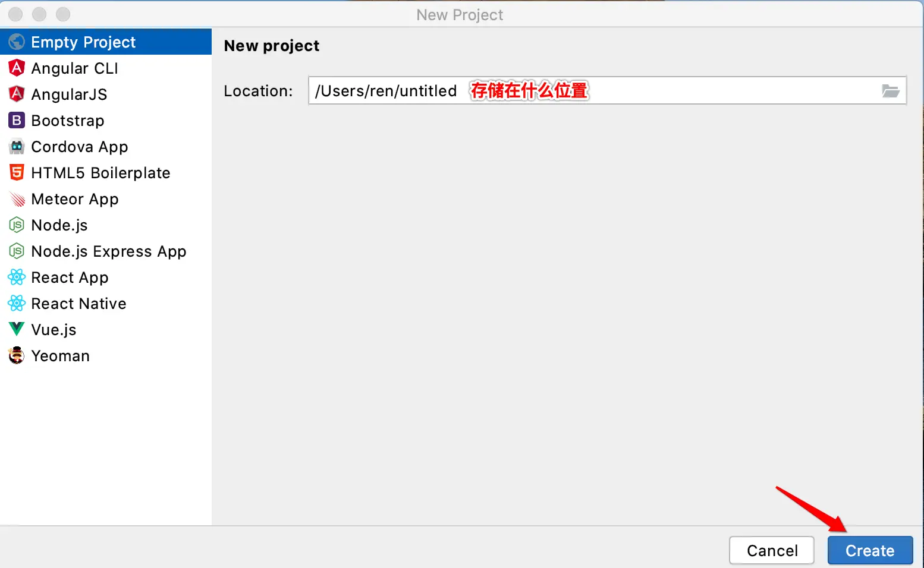Image resolution: width=924 pixels, height=568 pixels.
Task: Click the AngularJS shield icon
Action: [x=17, y=94]
